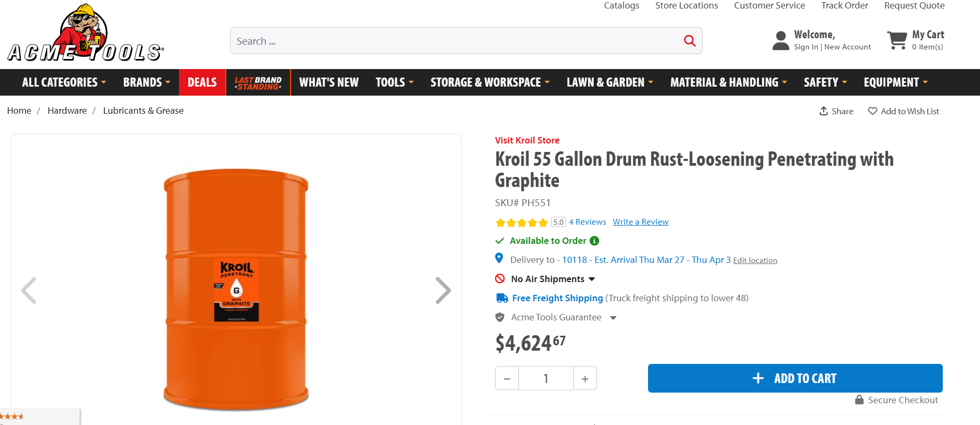Click the search magnifier icon
The image size is (980, 425).
tap(689, 41)
